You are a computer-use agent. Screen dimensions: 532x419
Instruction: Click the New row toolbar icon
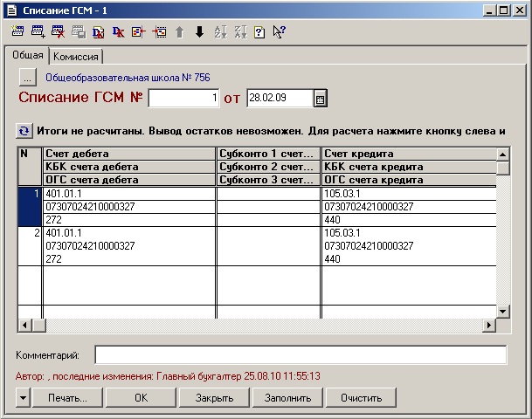pyautogui.click(x=17, y=31)
